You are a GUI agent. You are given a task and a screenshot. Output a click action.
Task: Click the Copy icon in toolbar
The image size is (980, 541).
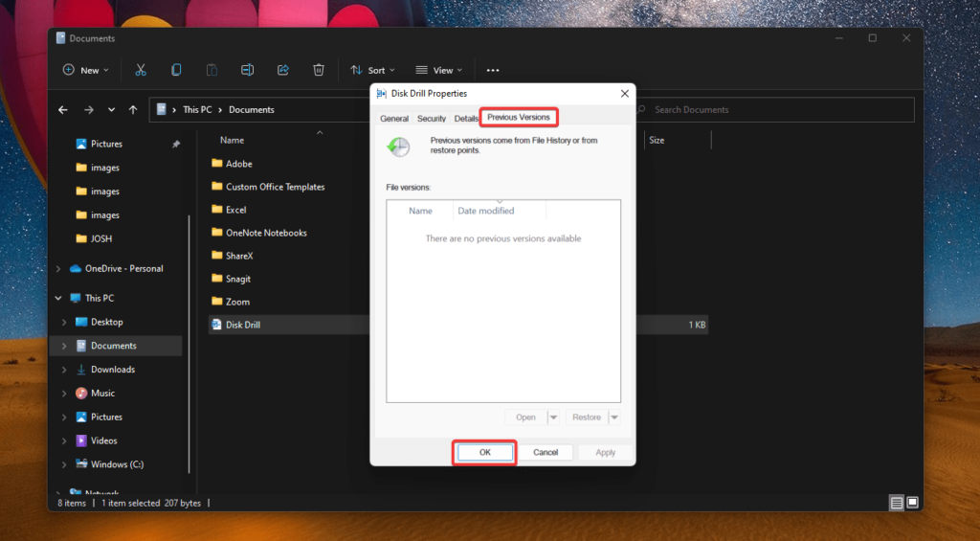(176, 70)
